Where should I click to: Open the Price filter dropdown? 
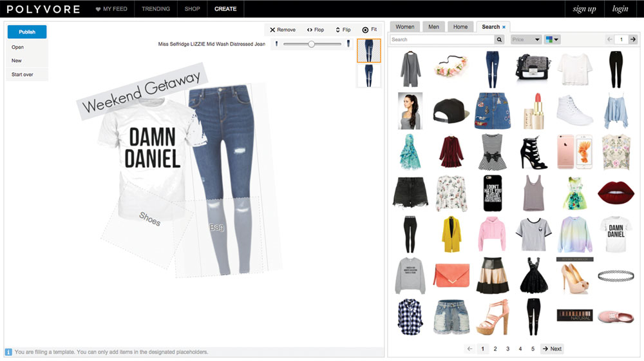pos(526,39)
